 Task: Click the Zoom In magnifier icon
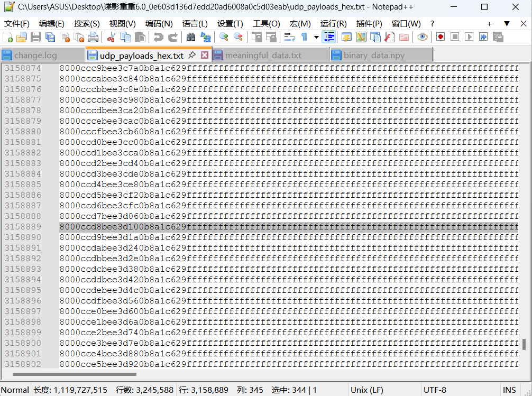coord(224,37)
